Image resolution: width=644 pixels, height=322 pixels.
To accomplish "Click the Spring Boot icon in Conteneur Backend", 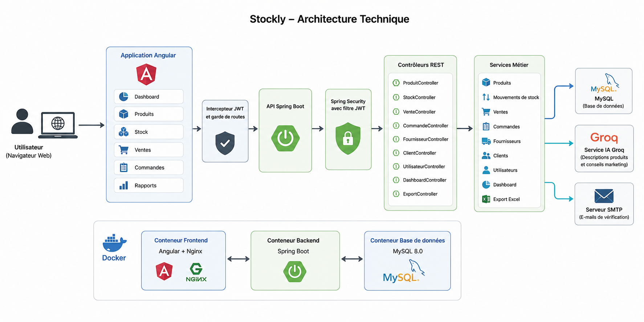I will (295, 272).
